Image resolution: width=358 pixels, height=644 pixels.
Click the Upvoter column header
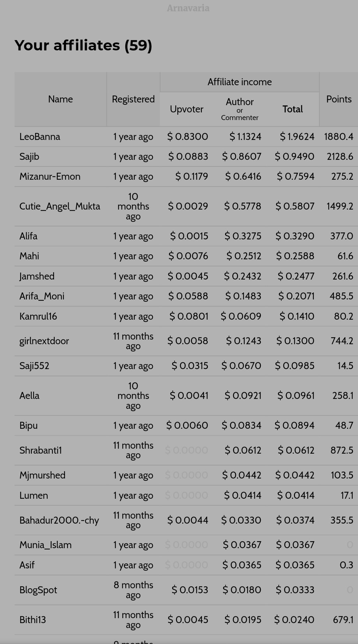tap(187, 109)
